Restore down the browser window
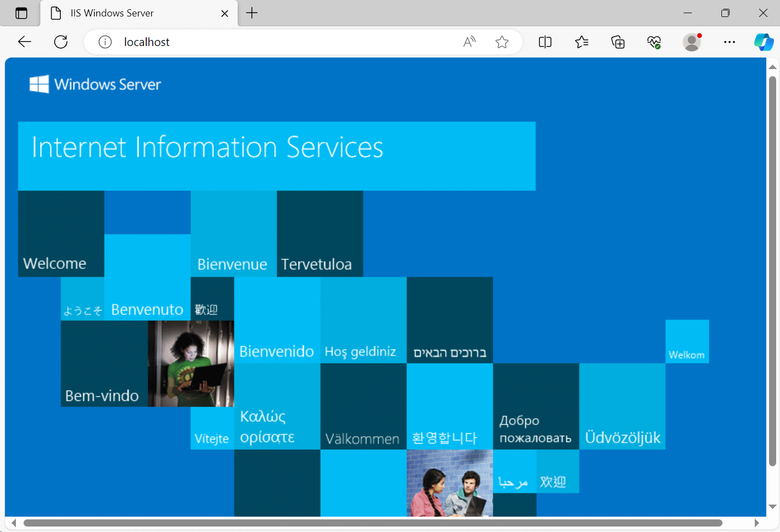 click(x=725, y=13)
